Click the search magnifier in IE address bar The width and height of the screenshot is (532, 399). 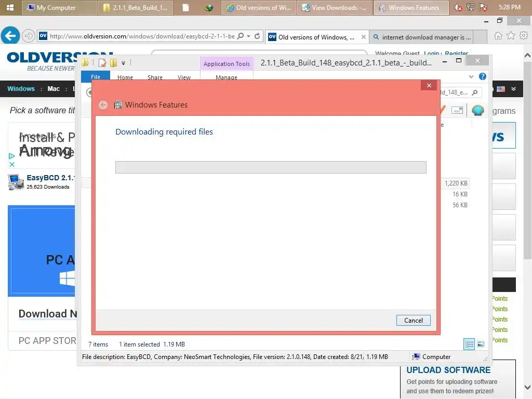click(x=241, y=36)
